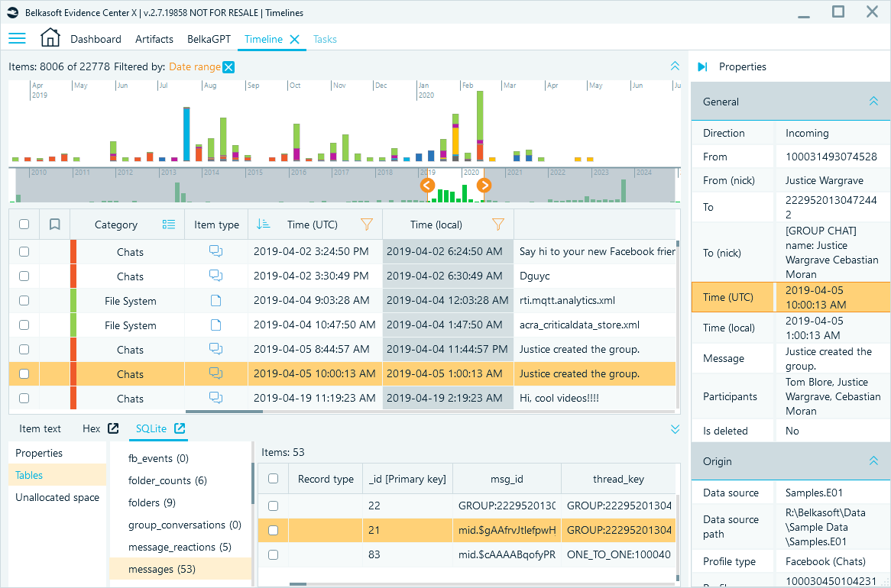Select Tables in the SQLite sidebar
The image size is (891, 588).
pyautogui.click(x=57, y=475)
